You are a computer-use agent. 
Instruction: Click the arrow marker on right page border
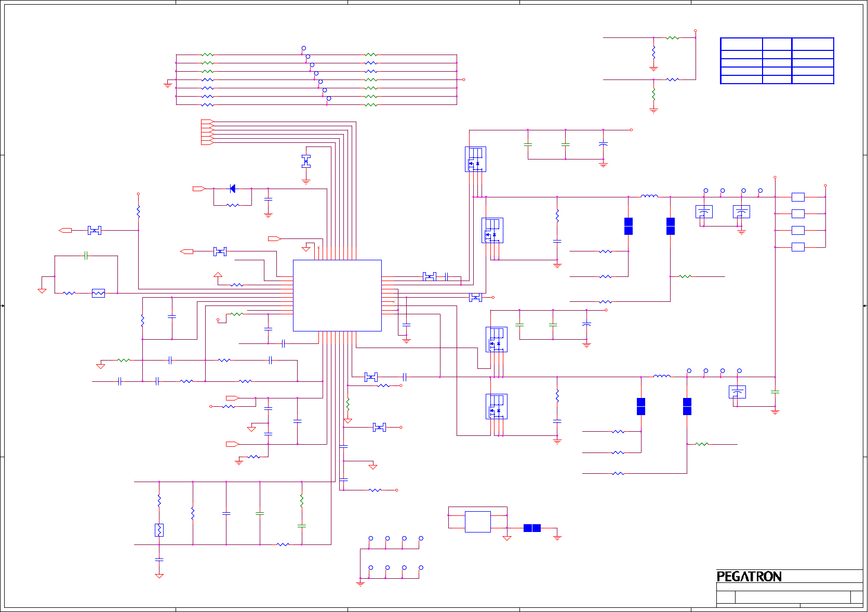pos(865,306)
